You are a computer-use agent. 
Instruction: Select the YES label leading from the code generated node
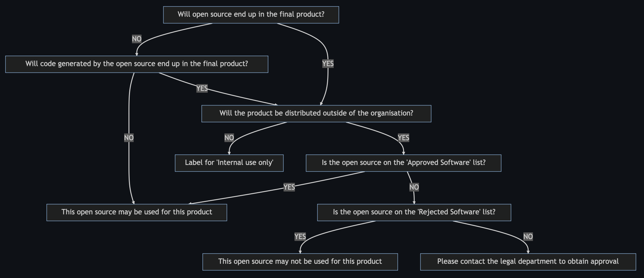coord(202,88)
